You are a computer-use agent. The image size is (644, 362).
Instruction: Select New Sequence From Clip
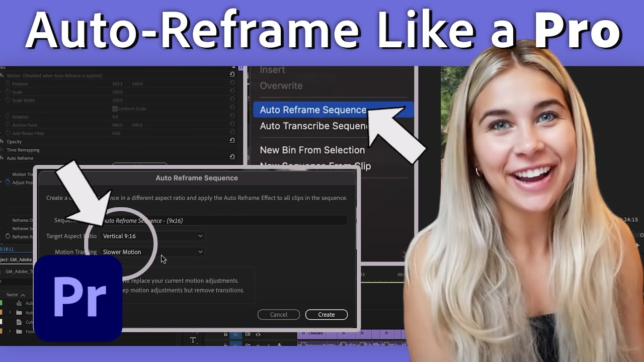pos(315,166)
